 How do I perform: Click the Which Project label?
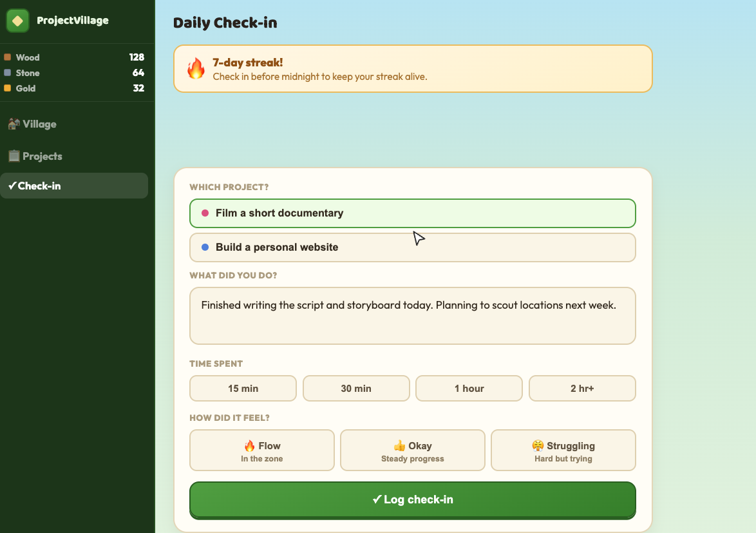click(x=229, y=187)
